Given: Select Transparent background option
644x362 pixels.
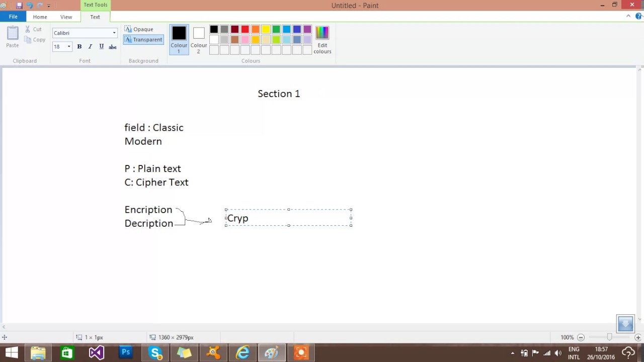Looking at the screenshot, I should pyautogui.click(x=143, y=40).
